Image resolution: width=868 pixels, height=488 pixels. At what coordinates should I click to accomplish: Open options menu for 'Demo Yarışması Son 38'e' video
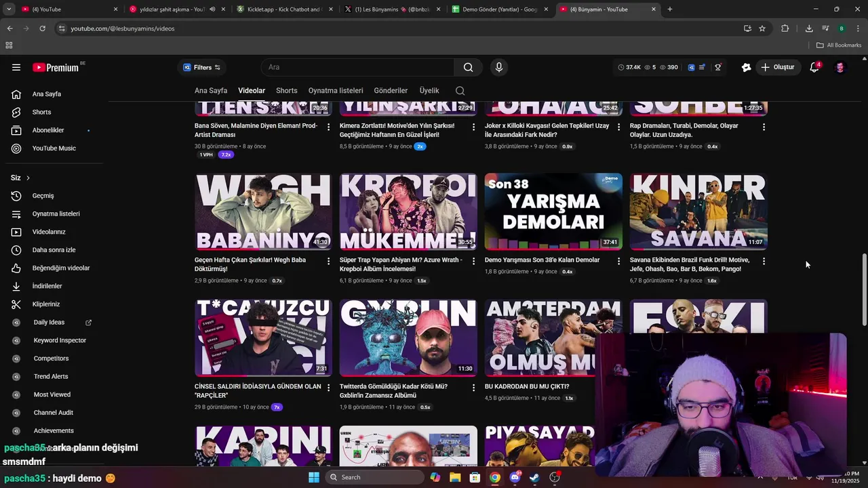click(x=618, y=261)
